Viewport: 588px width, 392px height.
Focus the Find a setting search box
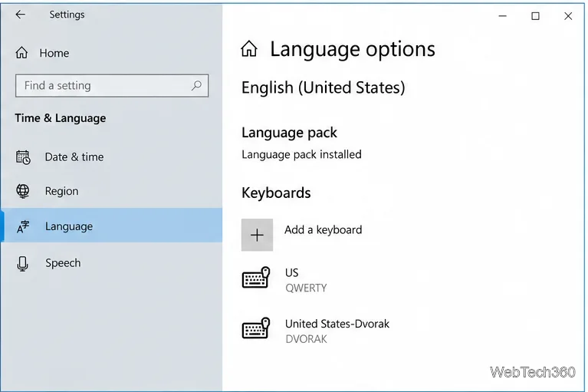[x=112, y=85]
